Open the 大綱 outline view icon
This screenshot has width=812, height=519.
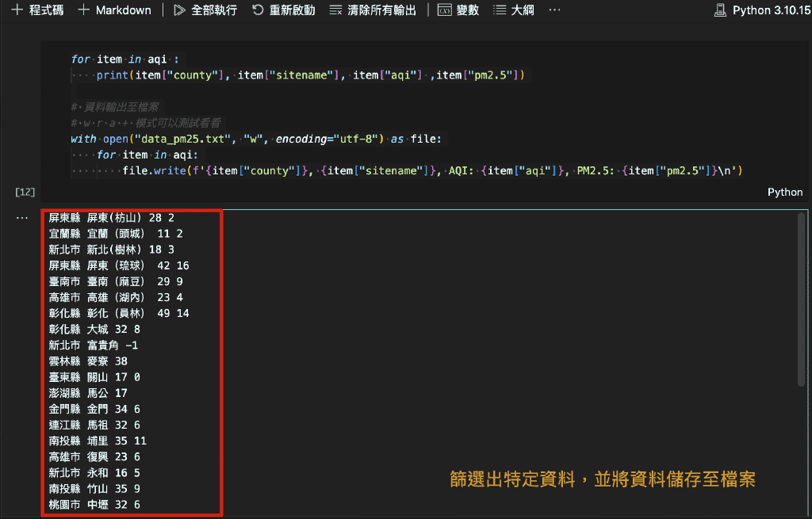pyautogui.click(x=500, y=10)
